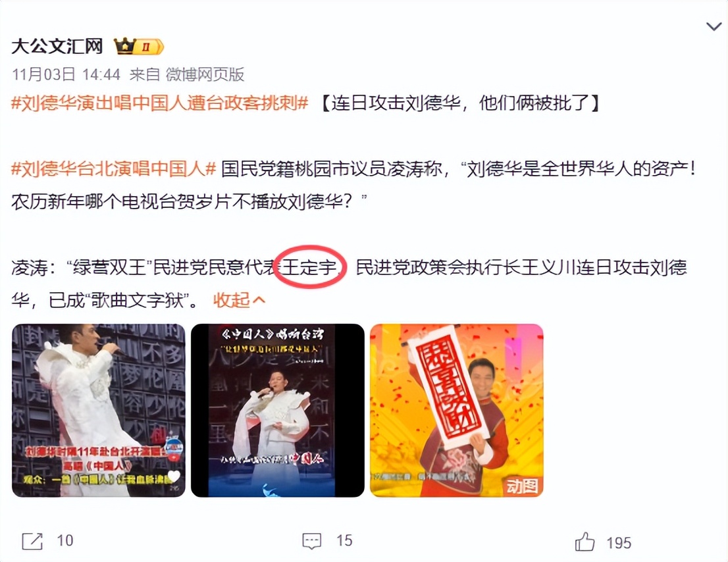728x562 pixels.
Task: Click the circled name 王定宇
Action: tap(309, 267)
